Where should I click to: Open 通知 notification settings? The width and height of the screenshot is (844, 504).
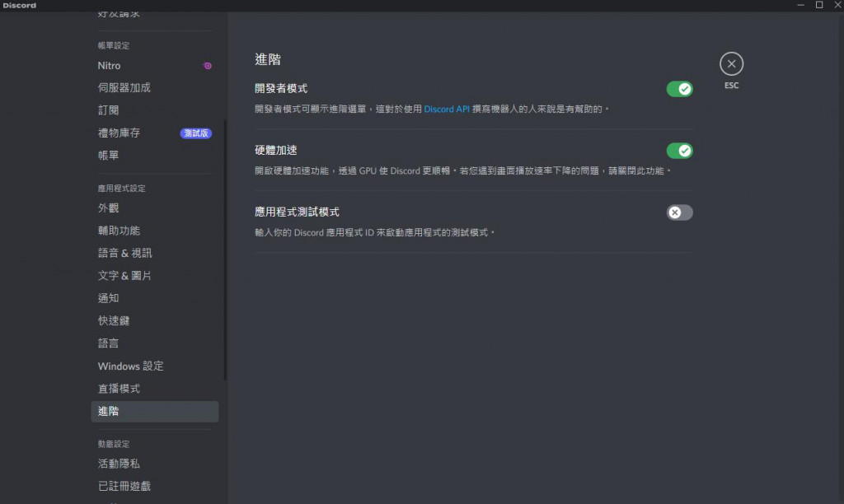coord(154,298)
